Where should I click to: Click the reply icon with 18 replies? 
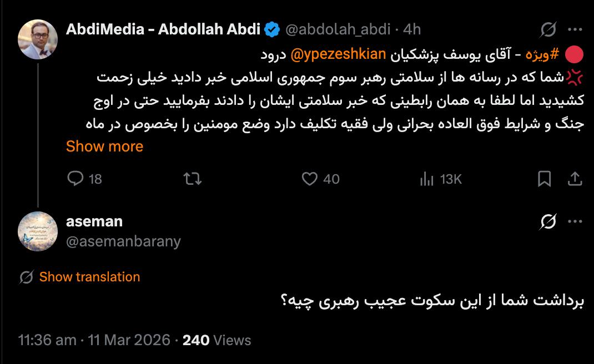click(75, 179)
